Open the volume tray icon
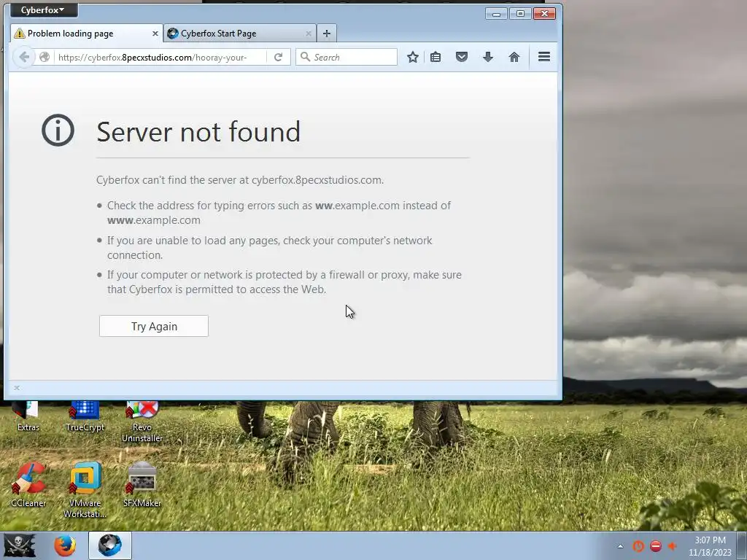Viewport: 747px width, 560px height. (673, 546)
